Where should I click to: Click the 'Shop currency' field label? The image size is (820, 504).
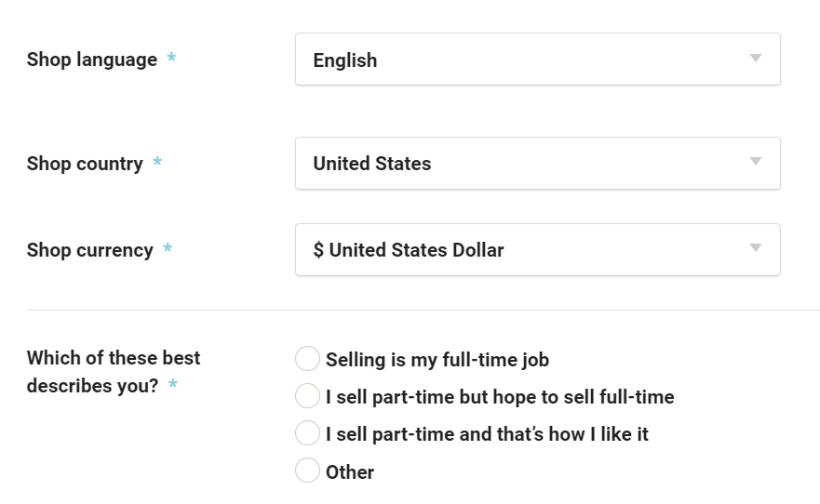[89, 249]
